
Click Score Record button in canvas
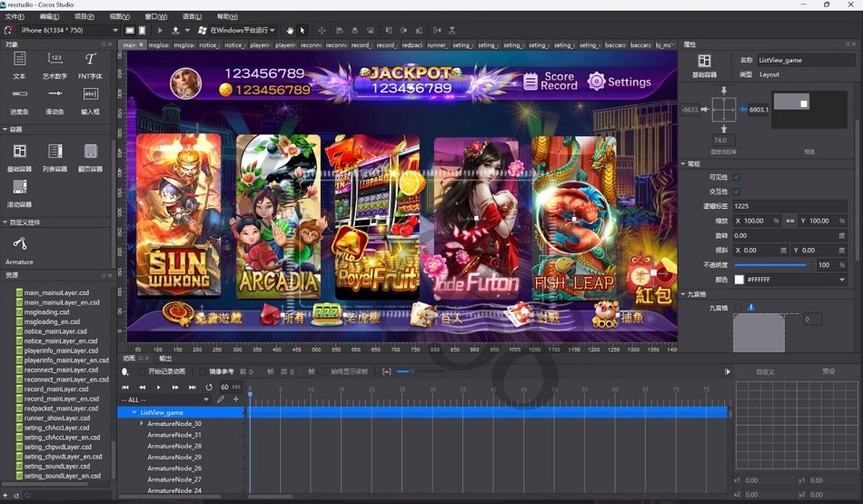tap(550, 81)
